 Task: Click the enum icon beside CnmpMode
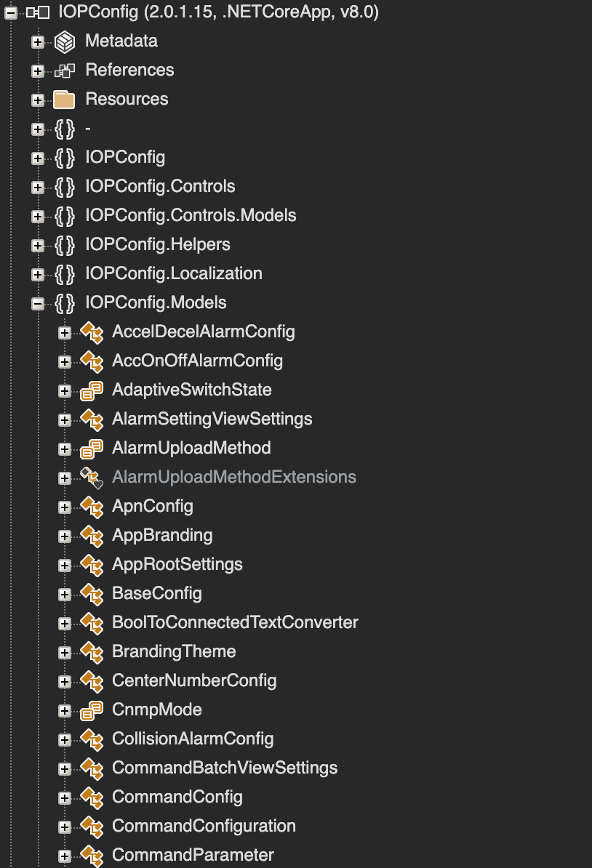(92, 710)
